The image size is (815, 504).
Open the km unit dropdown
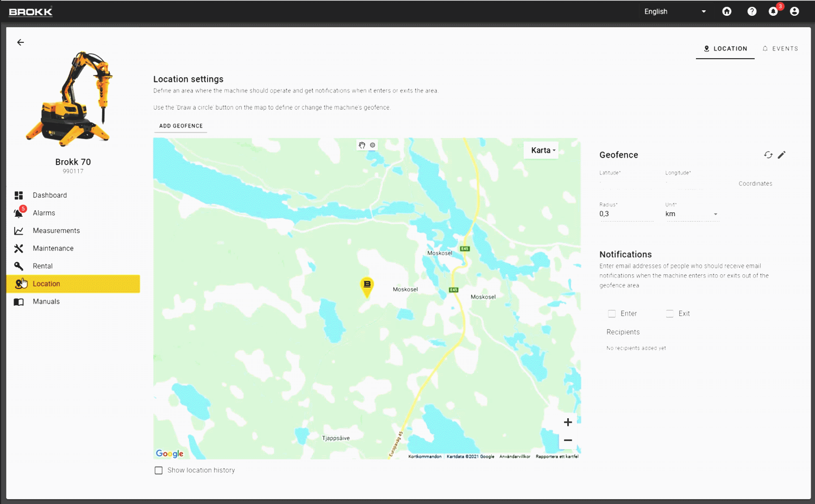(x=691, y=214)
